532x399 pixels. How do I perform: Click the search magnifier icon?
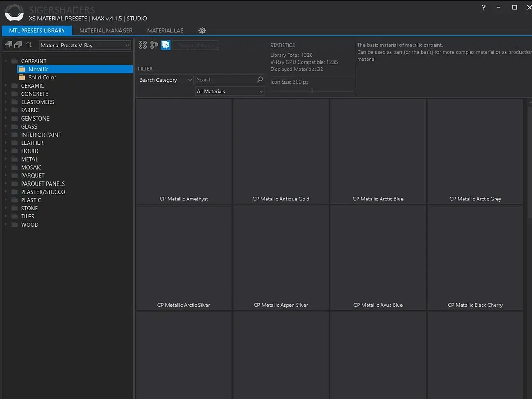pos(260,80)
